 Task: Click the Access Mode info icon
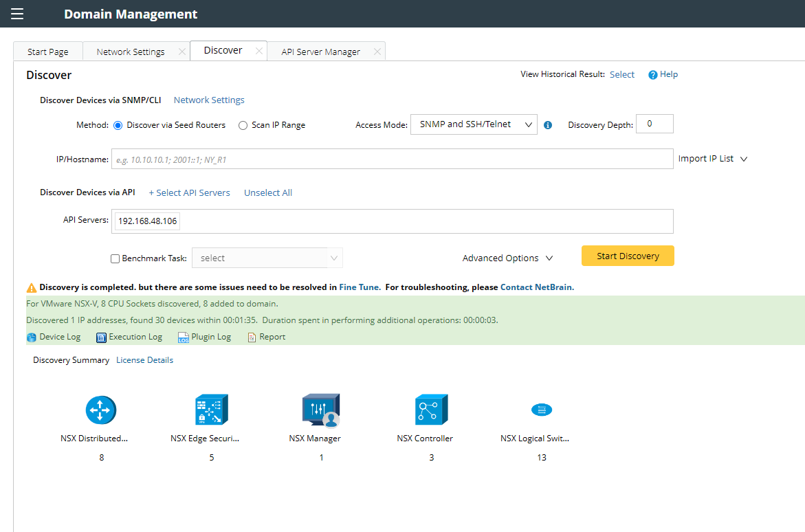coord(548,125)
